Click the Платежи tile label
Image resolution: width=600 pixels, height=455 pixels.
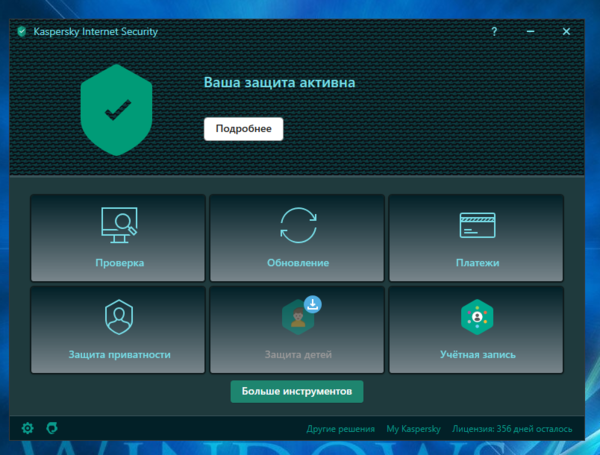478,263
